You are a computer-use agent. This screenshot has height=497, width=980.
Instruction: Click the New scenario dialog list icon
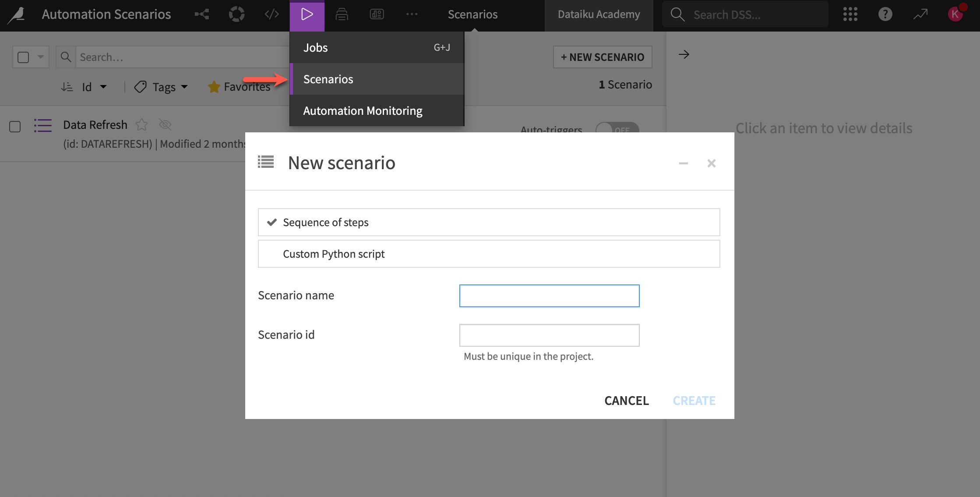pos(266,162)
